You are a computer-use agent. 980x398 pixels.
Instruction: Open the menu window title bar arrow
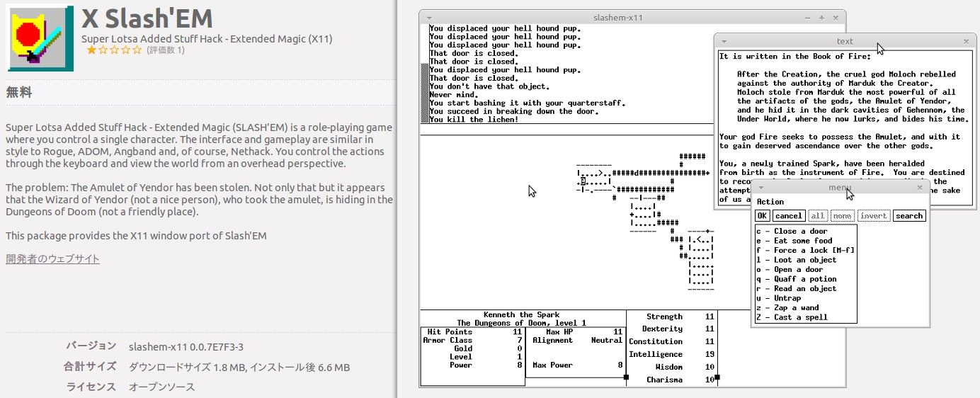tap(761, 187)
